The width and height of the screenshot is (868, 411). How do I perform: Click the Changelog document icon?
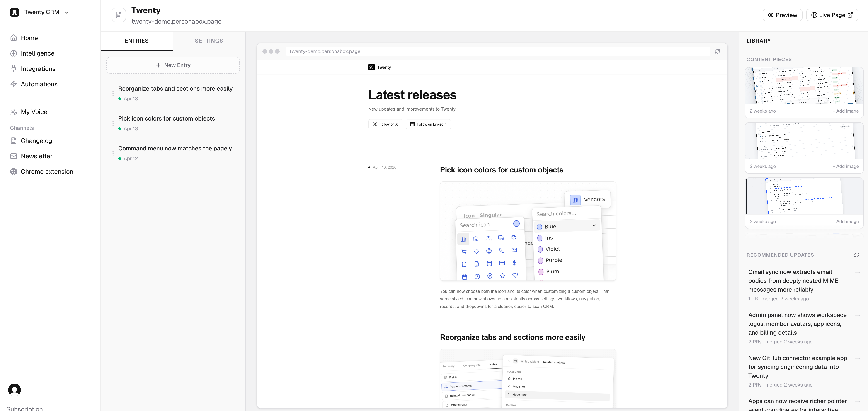[13, 141]
